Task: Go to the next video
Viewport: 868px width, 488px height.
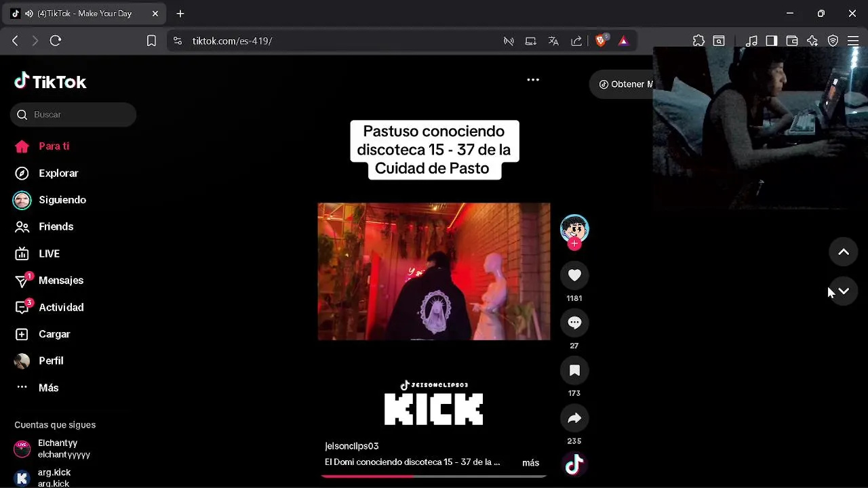Action: pos(844,291)
